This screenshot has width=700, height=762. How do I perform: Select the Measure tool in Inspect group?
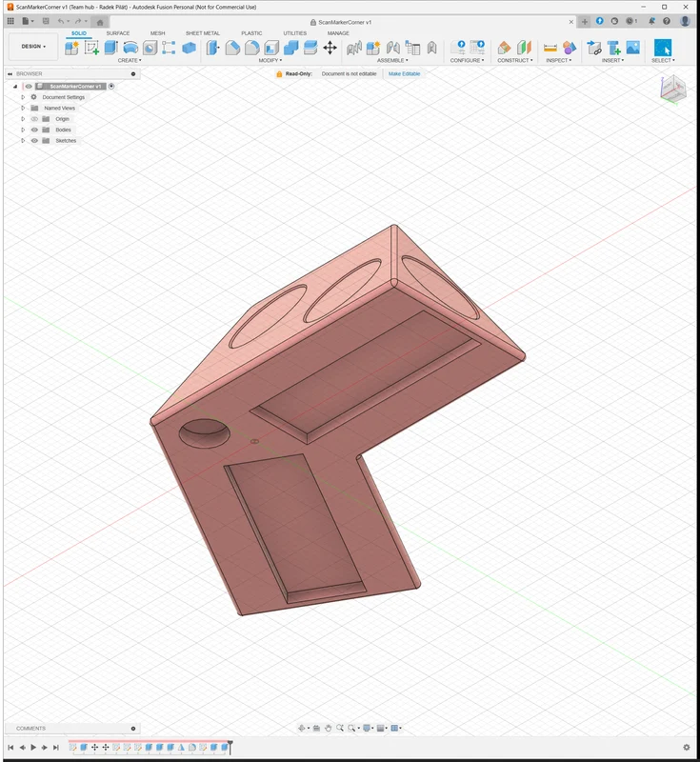coord(550,48)
